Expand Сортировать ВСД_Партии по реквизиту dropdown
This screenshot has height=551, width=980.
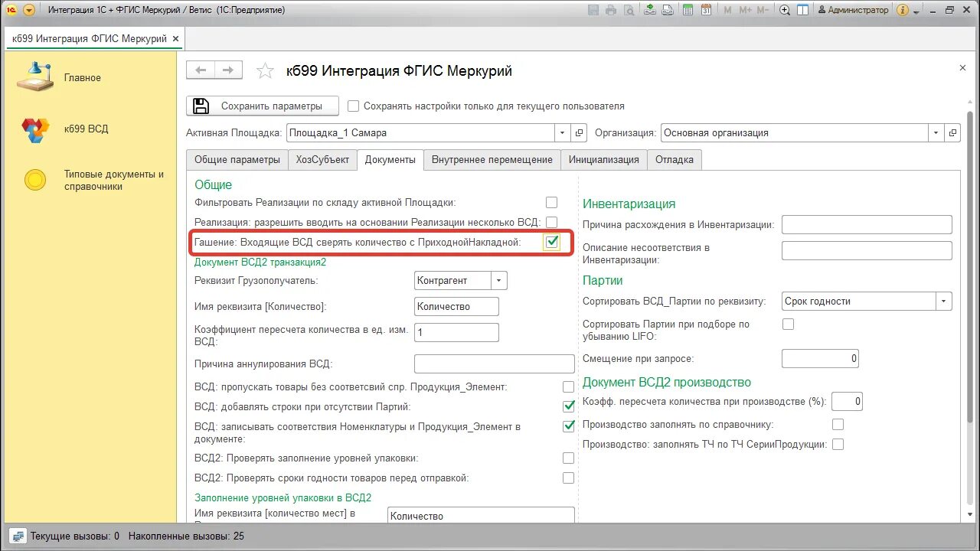click(945, 302)
